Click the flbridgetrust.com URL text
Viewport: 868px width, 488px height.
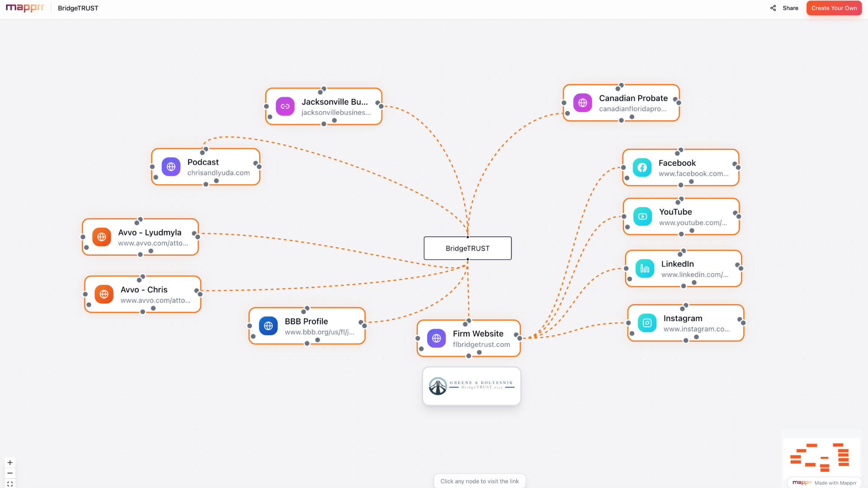[x=481, y=344]
